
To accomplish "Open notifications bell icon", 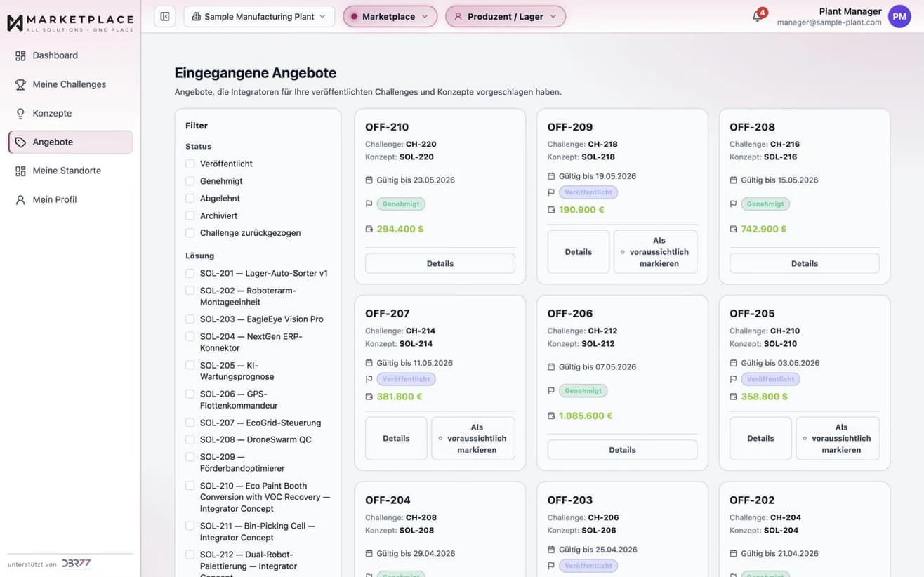I will 757,16.
